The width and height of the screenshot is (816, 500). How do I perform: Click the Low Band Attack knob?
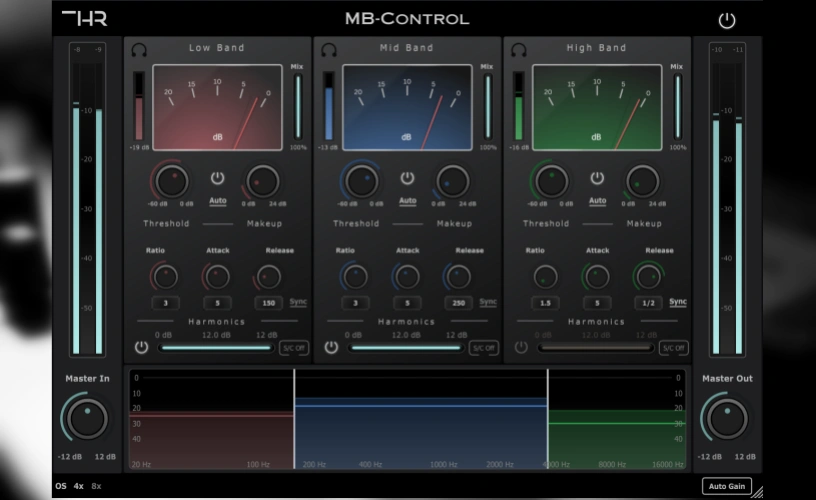click(x=217, y=277)
